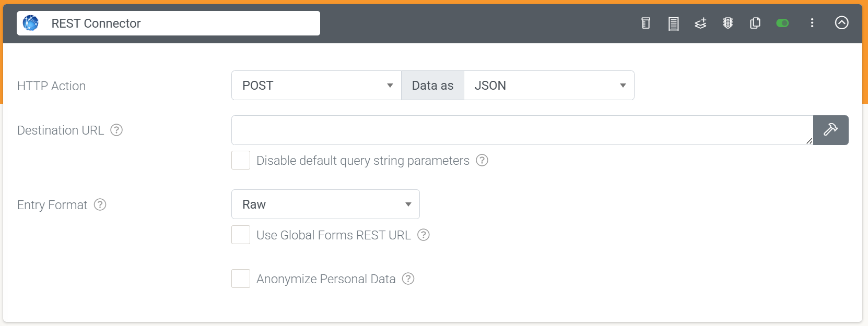Viewport: 868px width, 326px height.
Task: Toggle the green connector enabled switch
Action: (782, 23)
